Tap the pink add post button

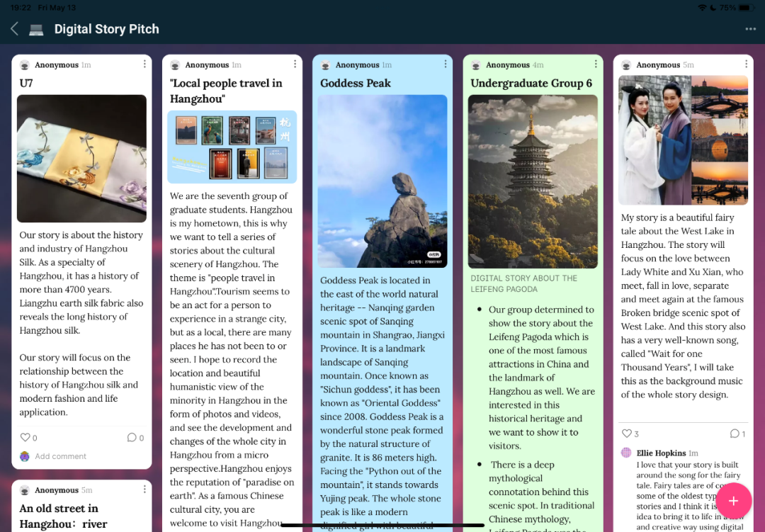click(x=733, y=501)
